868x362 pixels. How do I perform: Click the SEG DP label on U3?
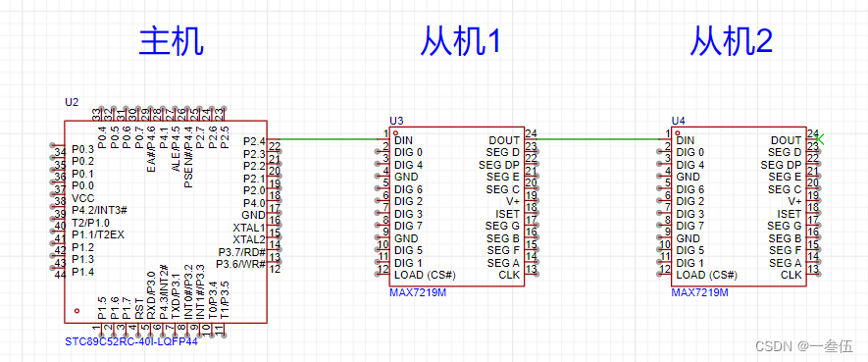click(x=499, y=165)
